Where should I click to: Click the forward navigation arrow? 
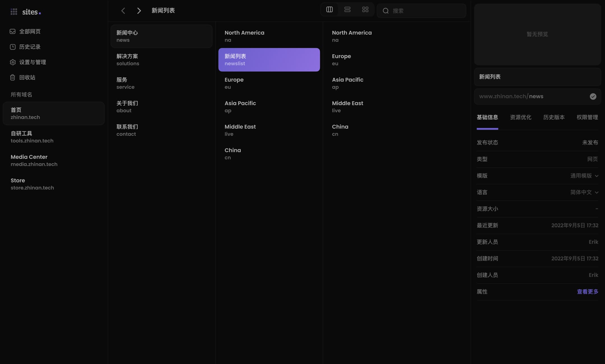point(139,11)
